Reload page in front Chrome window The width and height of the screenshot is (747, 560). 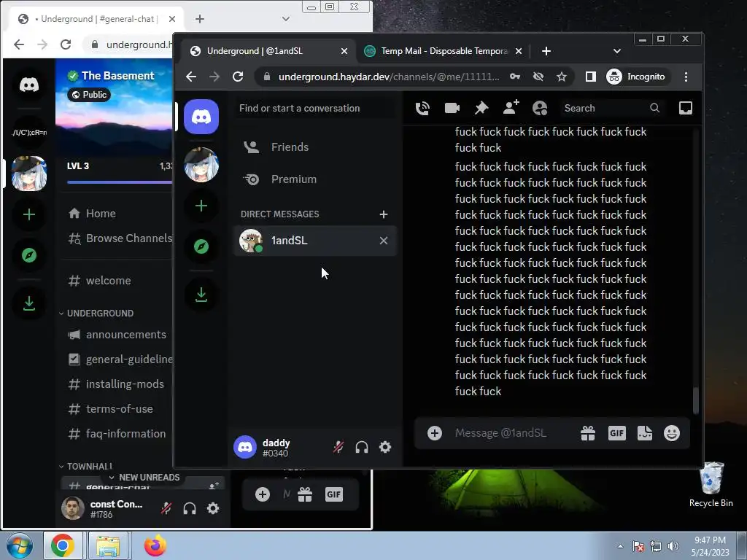point(238,77)
